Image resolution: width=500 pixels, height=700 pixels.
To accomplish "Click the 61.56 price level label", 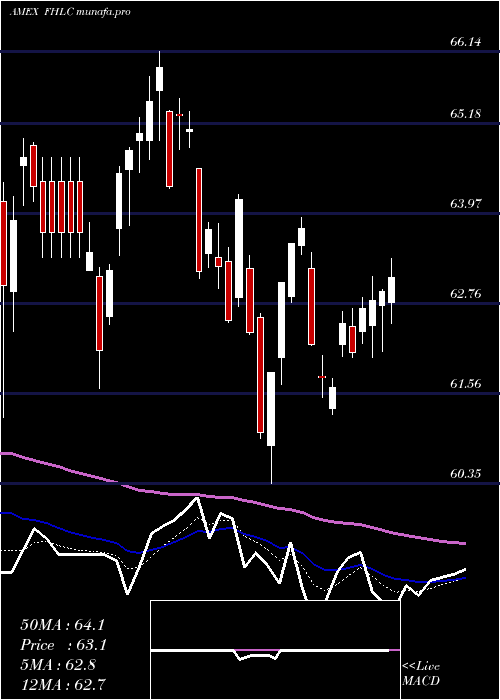I will click(x=466, y=383).
